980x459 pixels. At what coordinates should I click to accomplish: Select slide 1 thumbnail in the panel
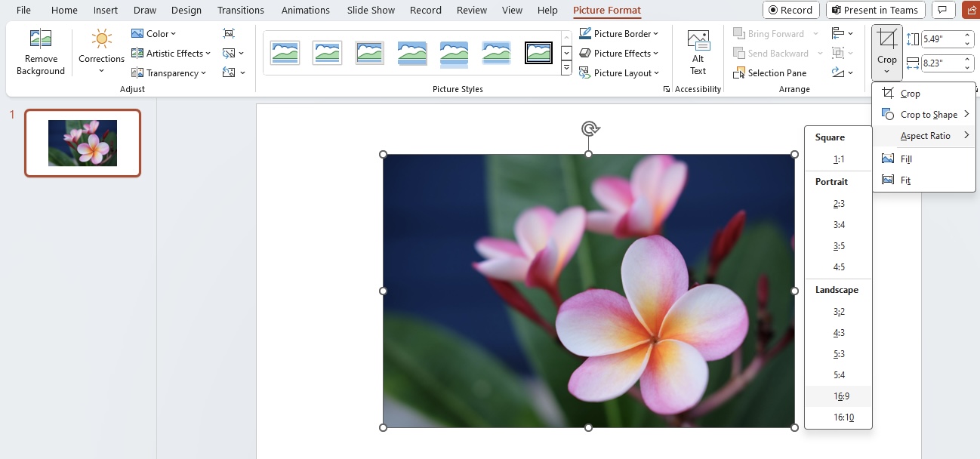tap(82, 143)
